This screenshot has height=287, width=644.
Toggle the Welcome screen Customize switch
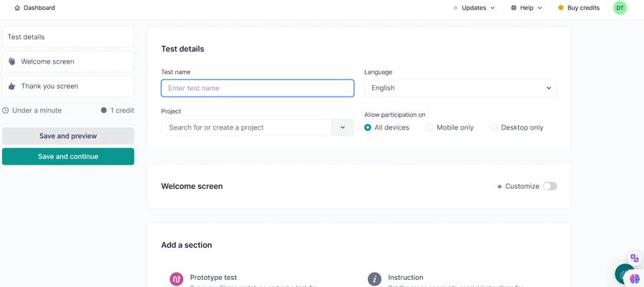[550, 186]
